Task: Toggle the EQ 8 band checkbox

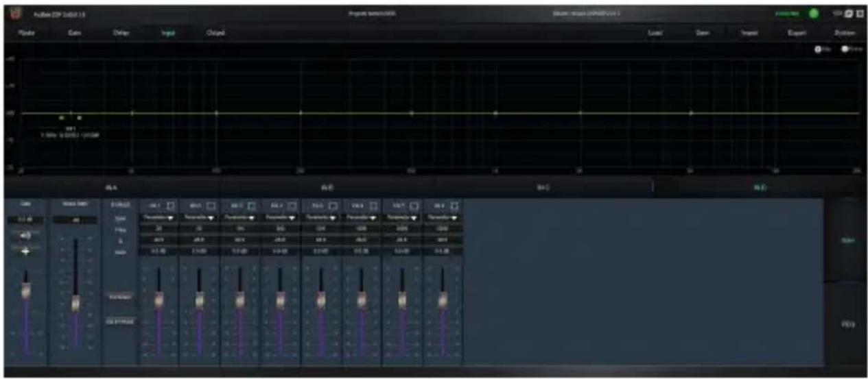Action: (x=454, y=205)
